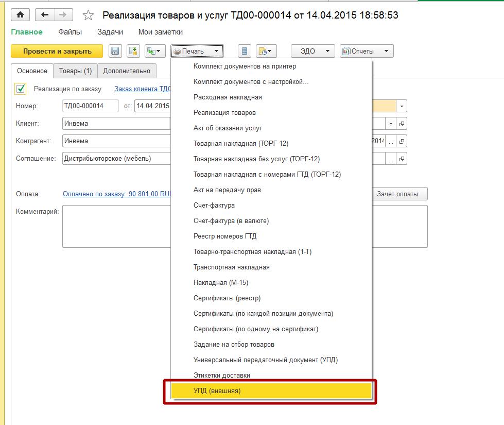Open the create-based-on icon dropdown

pyautogui.click(x=155, y=51)
